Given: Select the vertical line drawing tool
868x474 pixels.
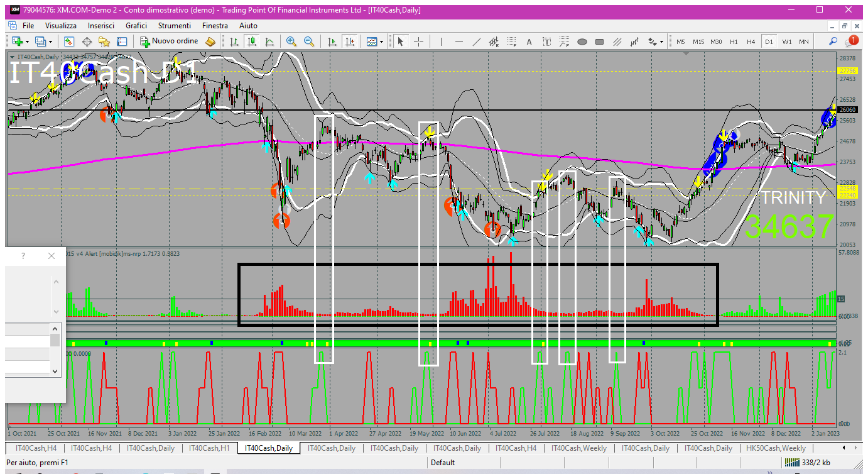Looking at the screenshot, I should [x=441, y=41].
